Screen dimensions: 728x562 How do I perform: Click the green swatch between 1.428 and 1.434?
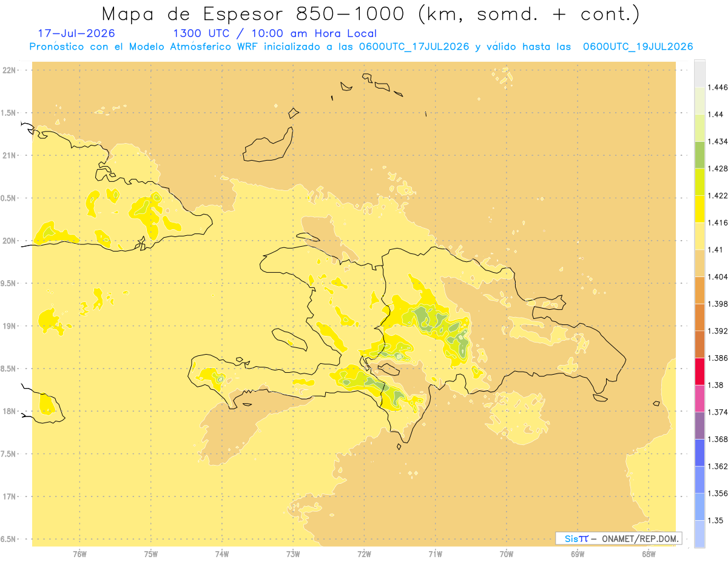(x=699, y=155)
